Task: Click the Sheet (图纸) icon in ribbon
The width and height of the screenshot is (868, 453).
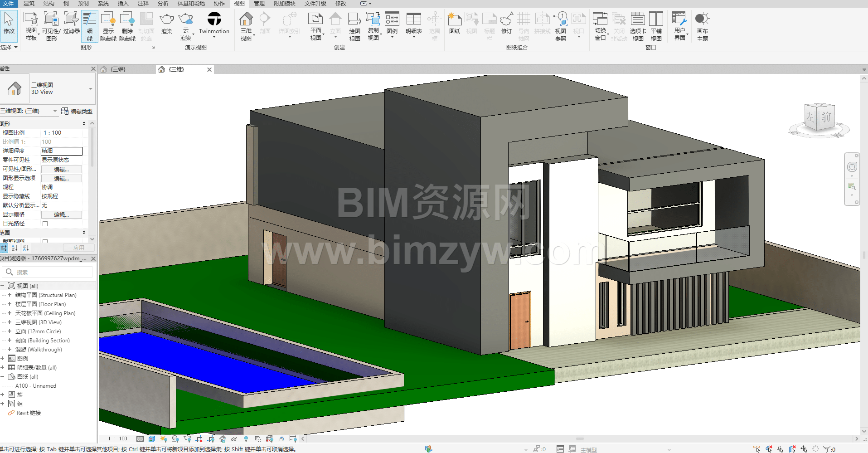Action: [x=454, y=19]
